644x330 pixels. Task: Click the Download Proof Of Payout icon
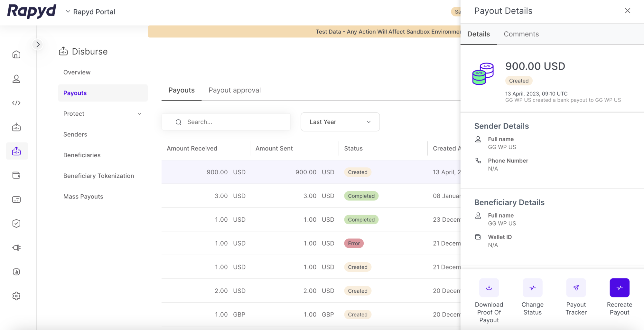[489, 287]
